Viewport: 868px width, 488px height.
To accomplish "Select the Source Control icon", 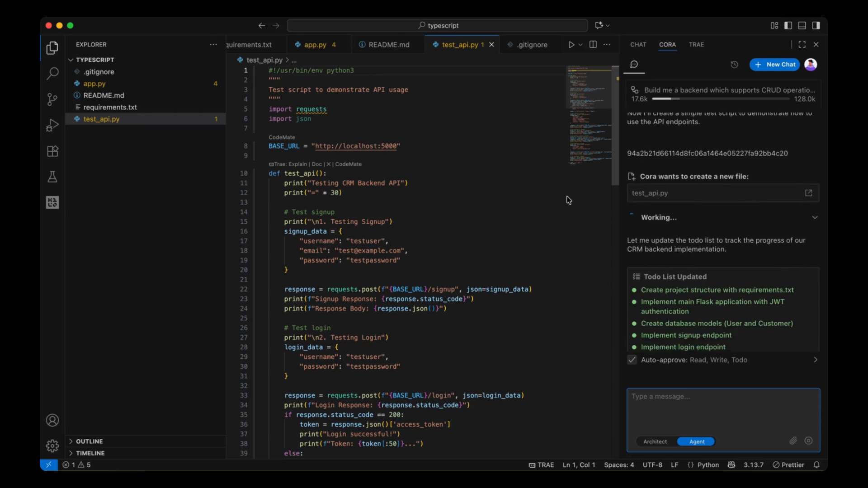I will (52, 99).
